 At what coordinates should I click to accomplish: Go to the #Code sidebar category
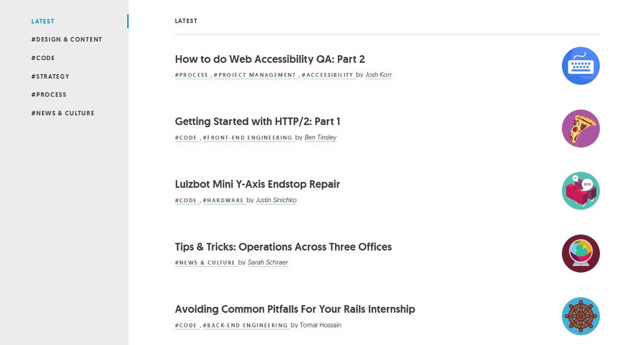click(43, 58)
